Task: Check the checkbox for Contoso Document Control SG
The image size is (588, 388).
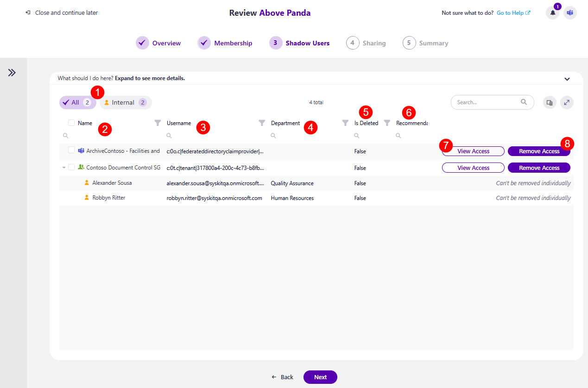Action: 71,167
